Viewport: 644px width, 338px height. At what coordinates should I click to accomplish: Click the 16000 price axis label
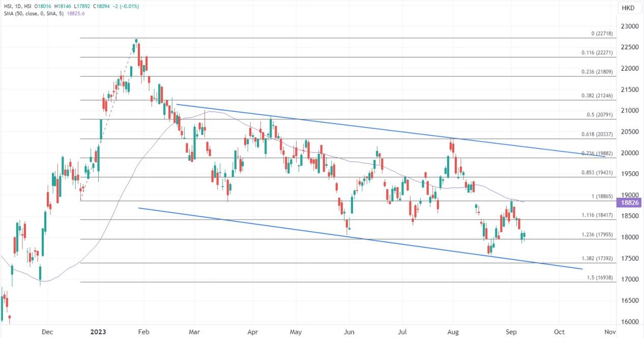629,322
